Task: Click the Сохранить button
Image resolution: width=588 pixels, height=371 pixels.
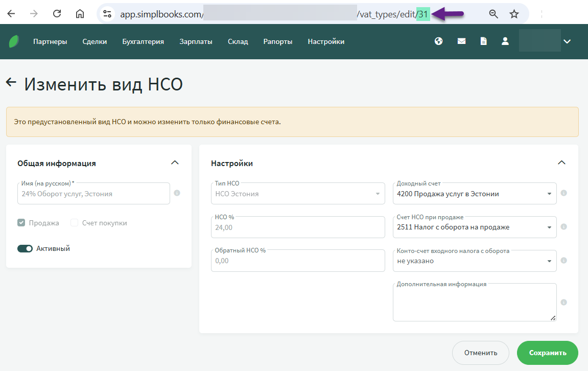Action: pos(547,353)
